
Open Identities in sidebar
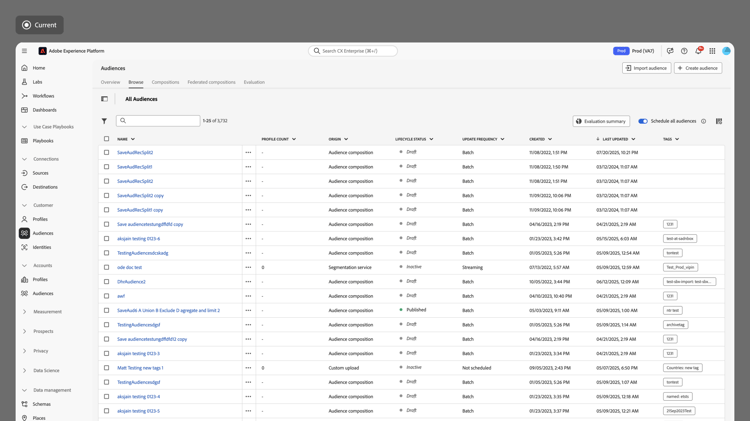42,247
